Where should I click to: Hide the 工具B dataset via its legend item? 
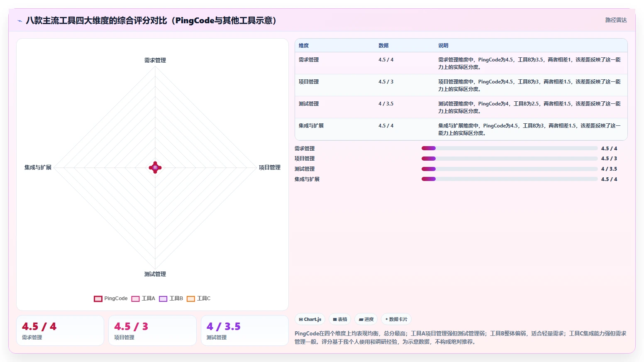[x=171, y=298]
